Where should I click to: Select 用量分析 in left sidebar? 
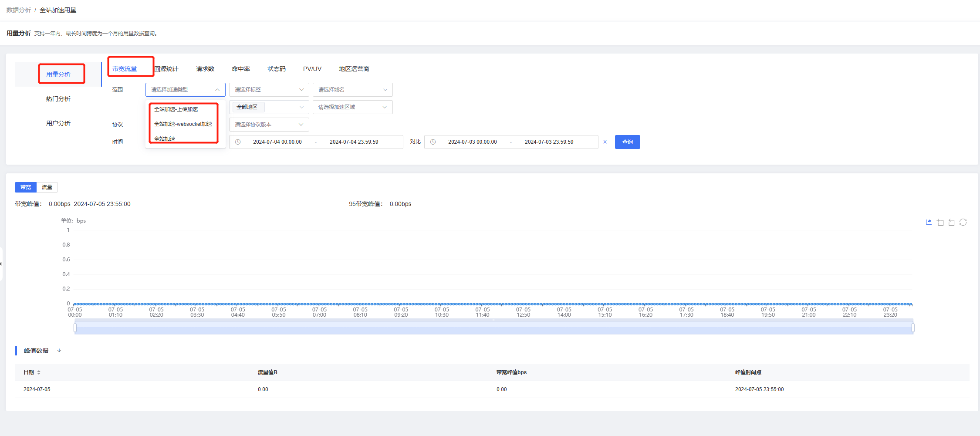(58, 74)
